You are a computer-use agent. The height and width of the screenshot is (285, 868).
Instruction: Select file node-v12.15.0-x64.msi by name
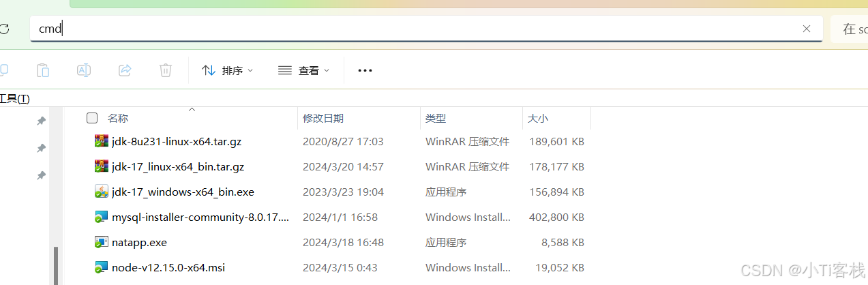pyautogui.click(x=168, y=267)
